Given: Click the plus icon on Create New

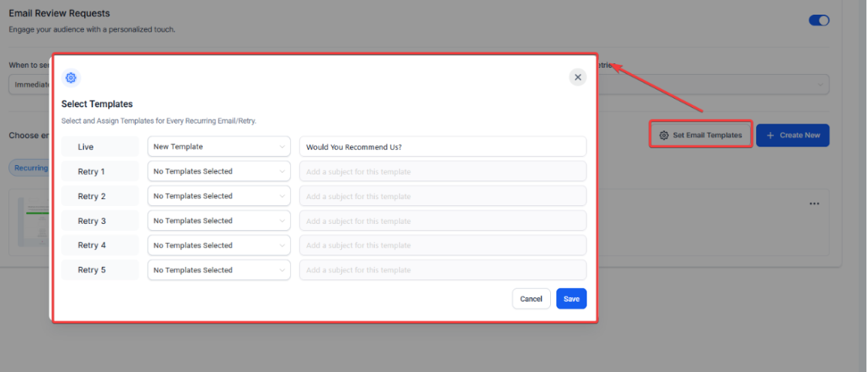Looking at the screenshot, I should pyautogui.click(x=770, y=135).
